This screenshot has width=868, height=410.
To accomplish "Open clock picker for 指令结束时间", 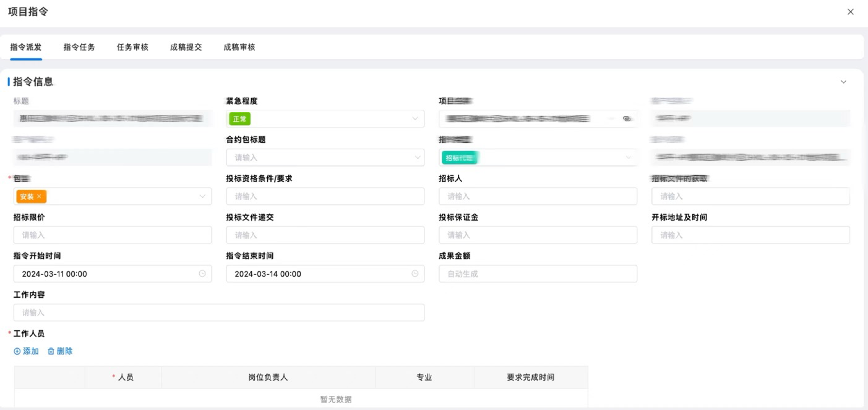I will pyautogui.click(x=415, y=274).
